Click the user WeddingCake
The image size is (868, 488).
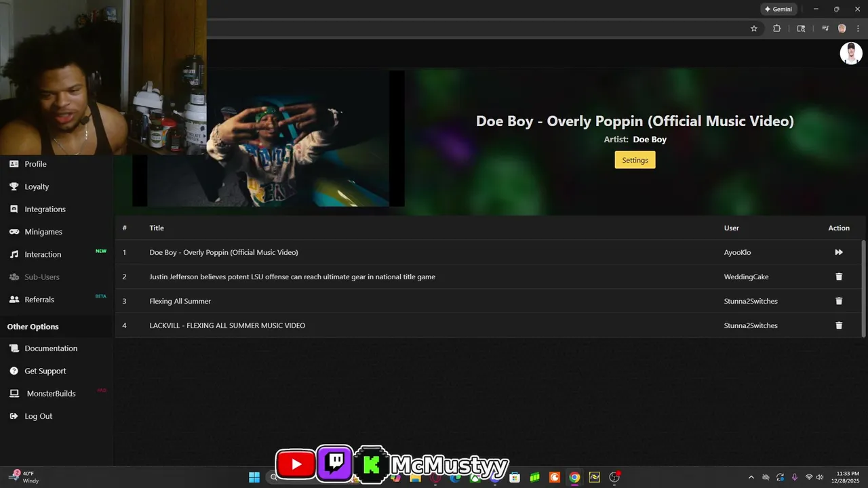[746, 277]
